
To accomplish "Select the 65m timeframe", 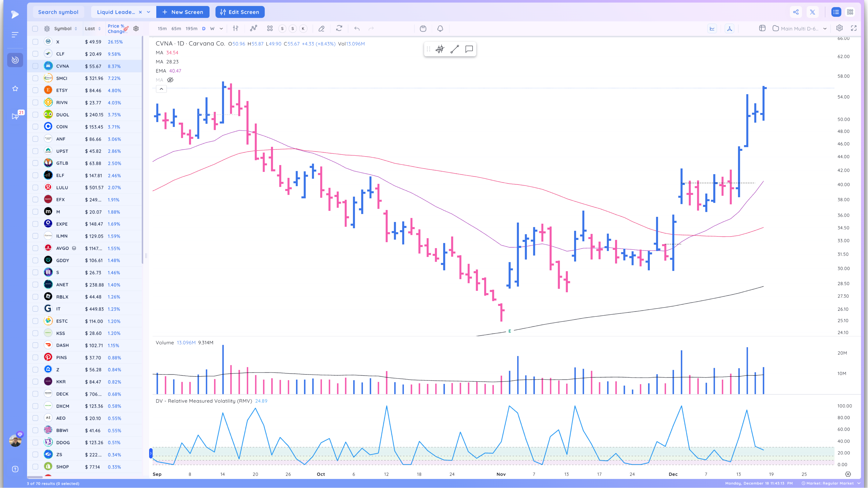I will click(x=176, y=29).
